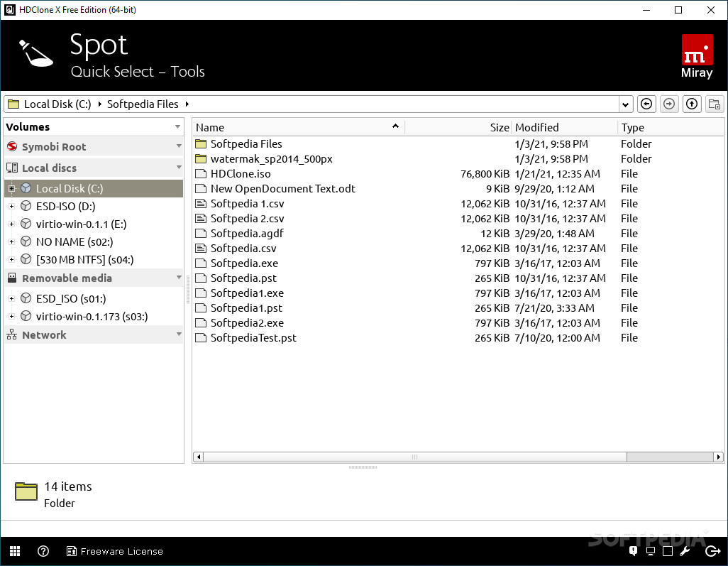Click the Local discs computer icon
The height and width of the screenshot is (566, 728).
(x=12, y=168)
